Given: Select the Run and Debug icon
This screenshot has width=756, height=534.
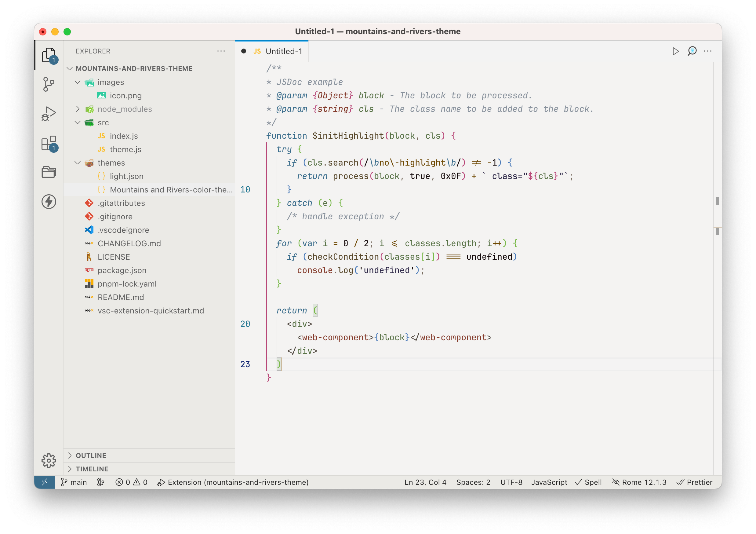Looking at the screenshot, I should point(49,113).
